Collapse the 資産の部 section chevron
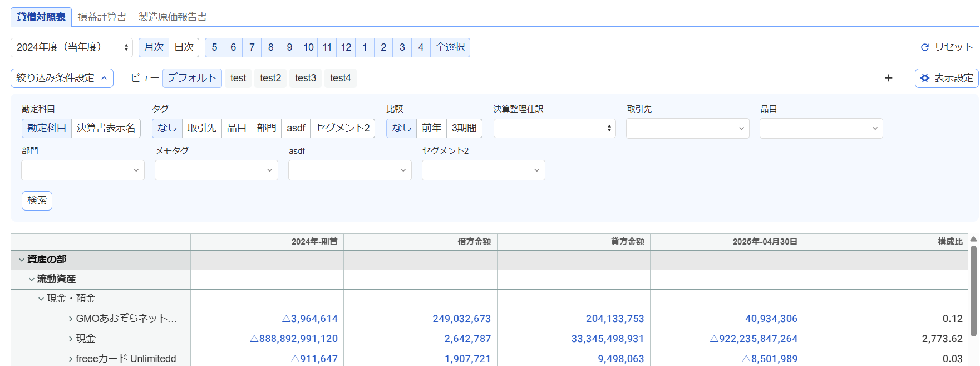The width and height of the screenshot is (980, 366). click(x=22, y=260)
